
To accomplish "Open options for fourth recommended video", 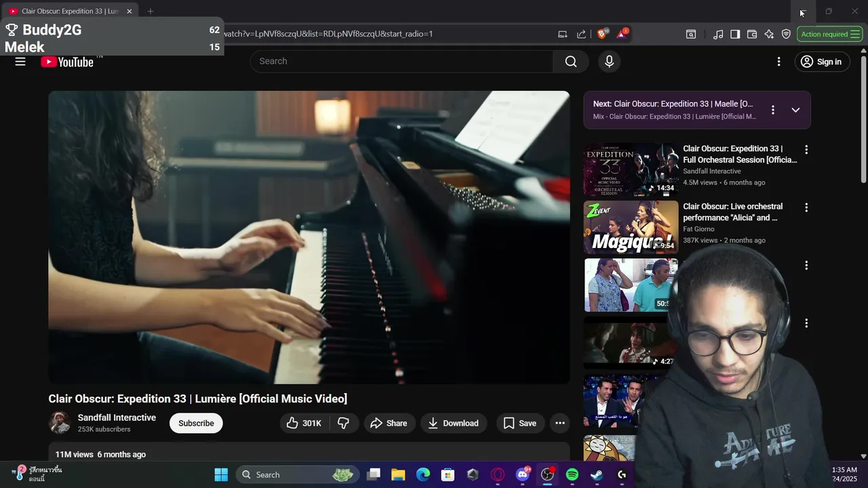I will (x=806, y=323).
